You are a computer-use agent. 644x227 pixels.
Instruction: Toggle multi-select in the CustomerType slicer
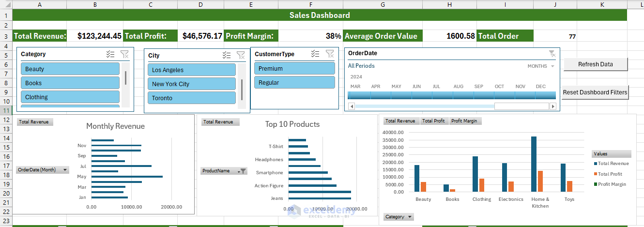[315, 54]
